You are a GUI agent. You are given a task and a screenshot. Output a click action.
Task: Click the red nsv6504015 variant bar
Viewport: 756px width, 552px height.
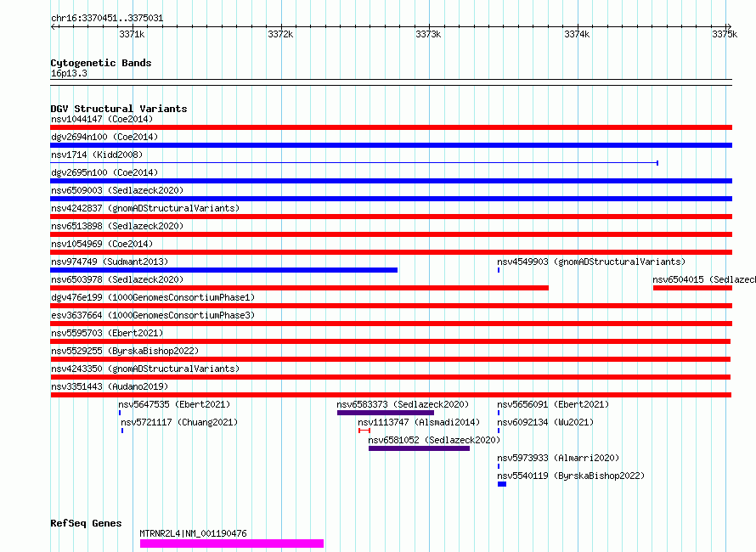(692, 288)
